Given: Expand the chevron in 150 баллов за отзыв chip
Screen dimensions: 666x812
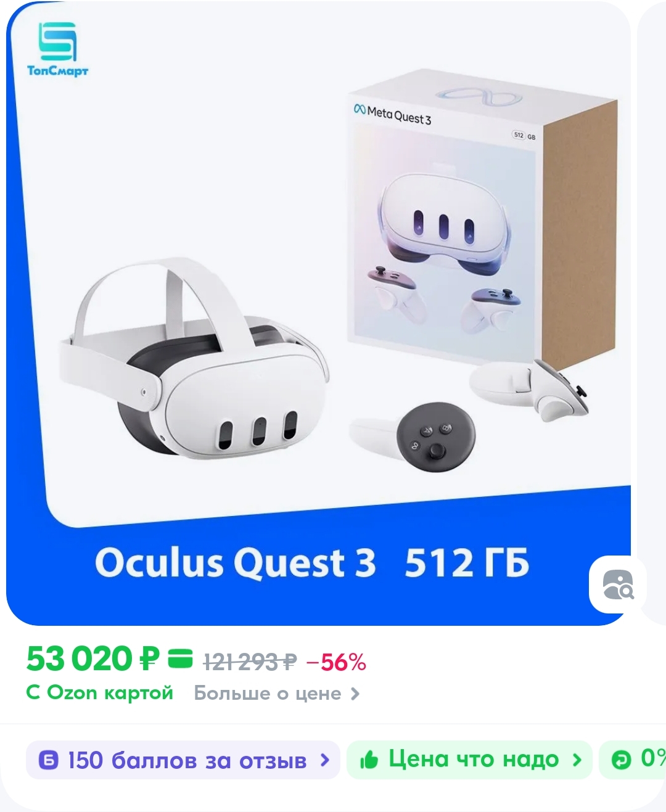Looking at the screenshot, I should point(325,760).
